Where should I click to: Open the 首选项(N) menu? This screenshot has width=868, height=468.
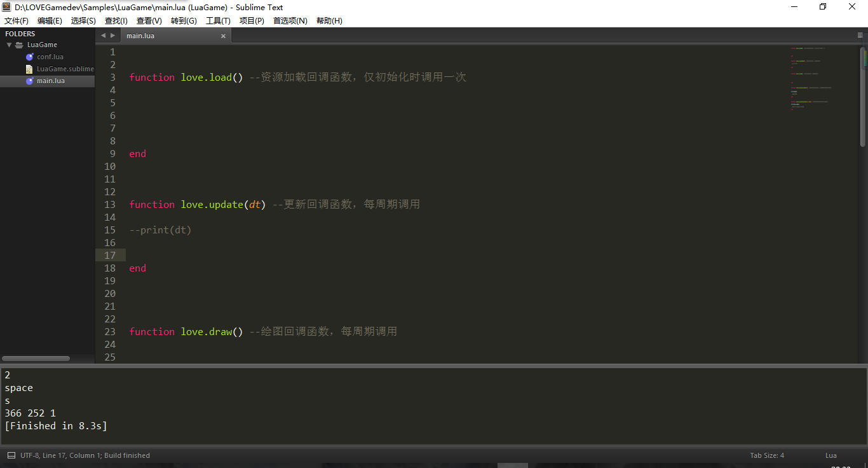(x=290, y=21)
